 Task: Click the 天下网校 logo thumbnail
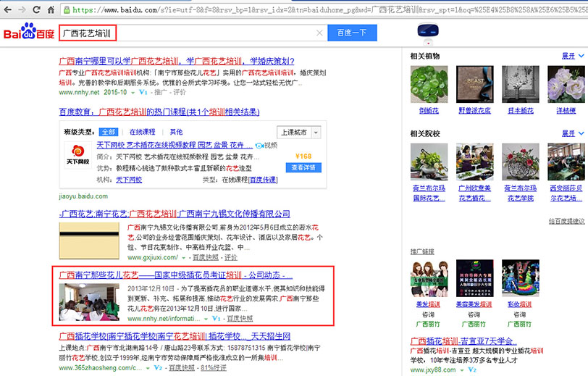[x=77, y=155]
